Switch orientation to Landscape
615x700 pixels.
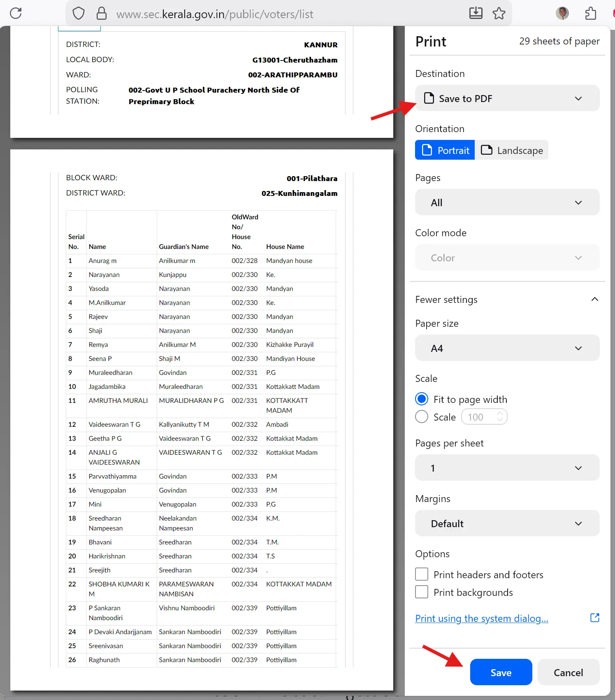[512, 150]
